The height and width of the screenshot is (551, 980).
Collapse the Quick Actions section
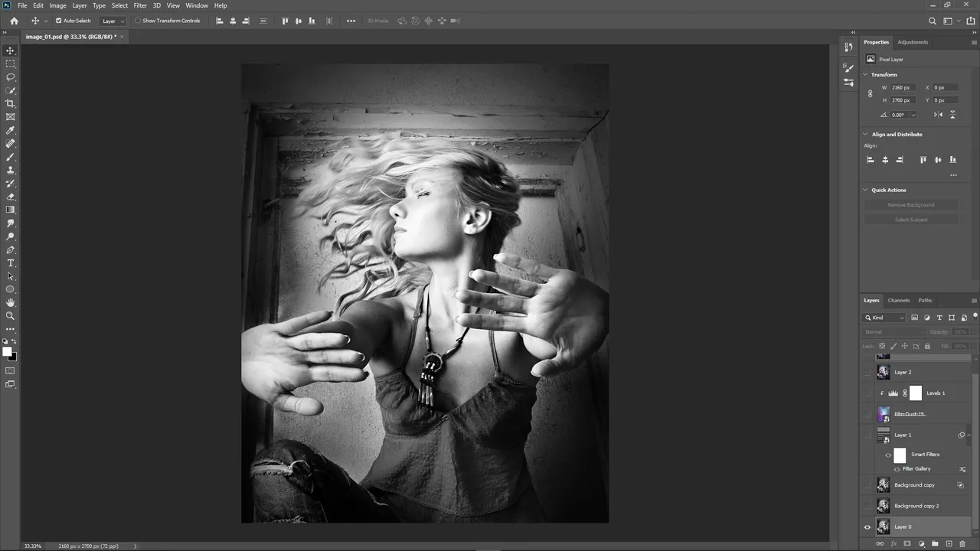(866, 190)
